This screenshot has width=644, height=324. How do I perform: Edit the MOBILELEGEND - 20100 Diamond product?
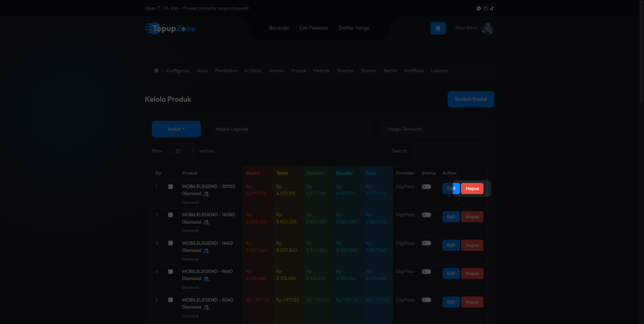coord(451,188)
